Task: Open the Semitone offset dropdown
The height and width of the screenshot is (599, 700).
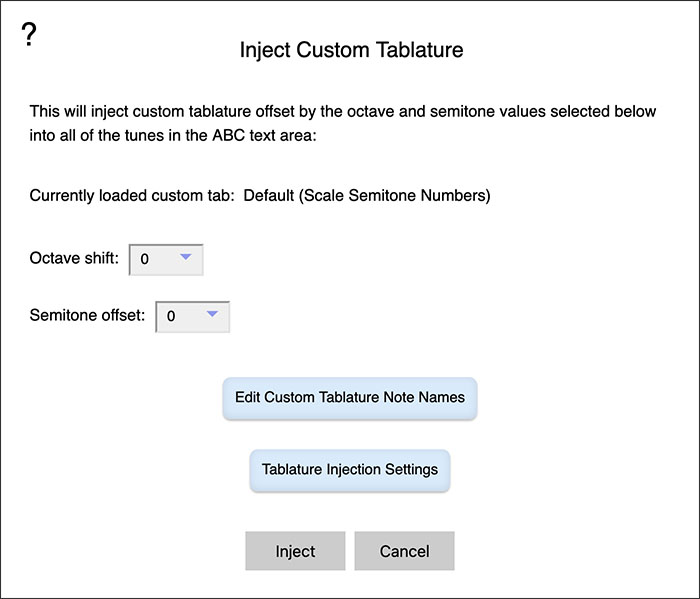Action: [x=192, y=316]
